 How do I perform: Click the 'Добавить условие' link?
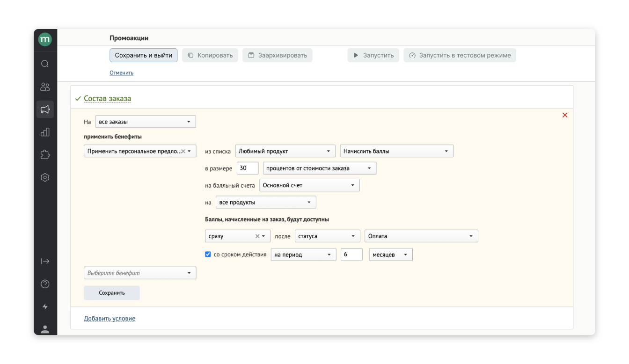[x=110, y=319]
